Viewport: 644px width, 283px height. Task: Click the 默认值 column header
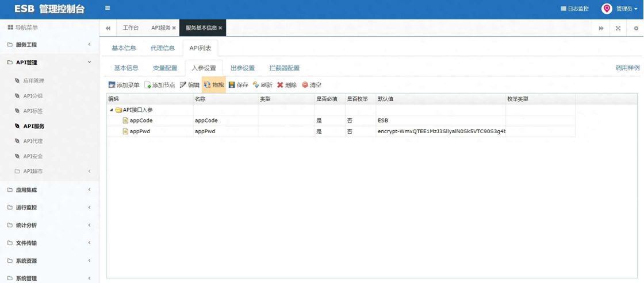tap(440, 99)
